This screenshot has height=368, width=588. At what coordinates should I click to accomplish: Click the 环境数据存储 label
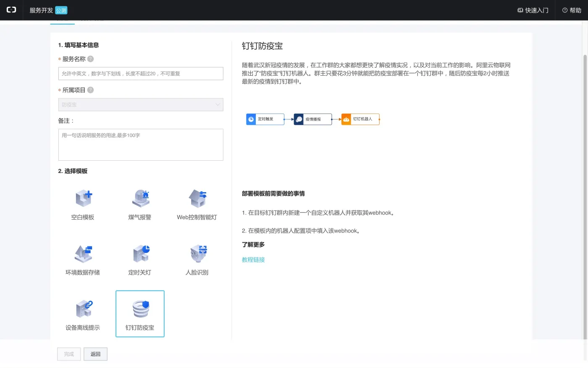[x=83, y=273]
